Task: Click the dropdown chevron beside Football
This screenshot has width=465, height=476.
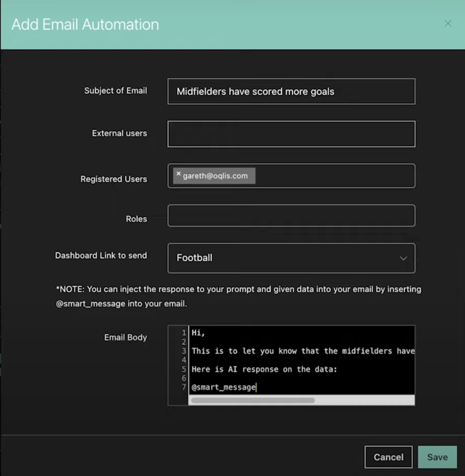Action: 403,258
